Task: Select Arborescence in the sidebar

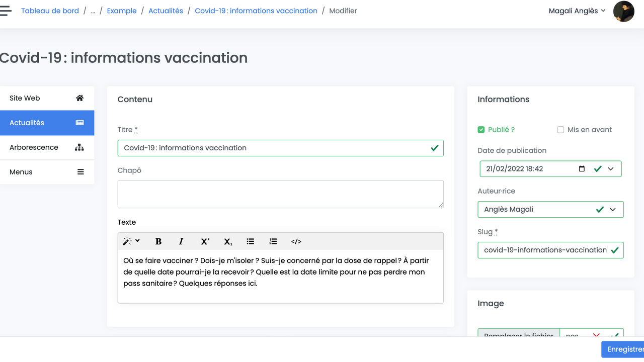Action: pyautogui.click(x=47, y=147)
